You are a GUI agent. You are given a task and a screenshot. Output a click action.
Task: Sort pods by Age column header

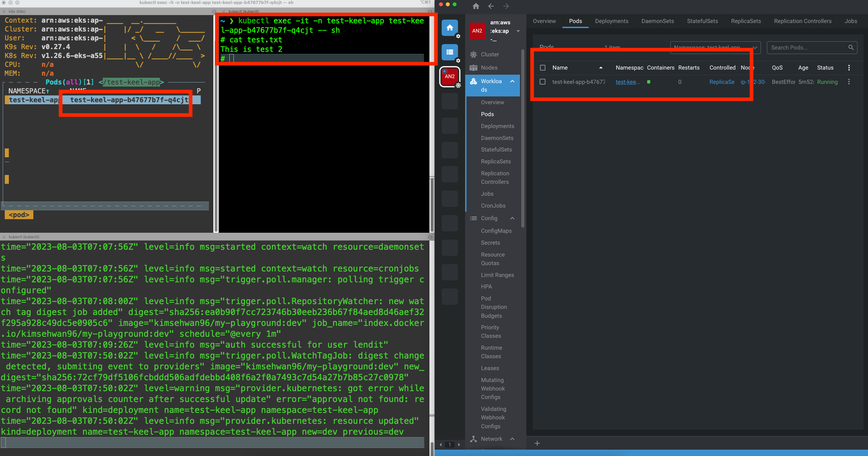pos(803,68)
